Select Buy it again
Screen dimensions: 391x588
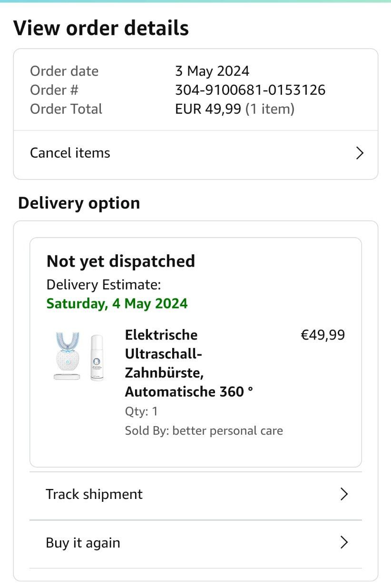click(83, 543)
